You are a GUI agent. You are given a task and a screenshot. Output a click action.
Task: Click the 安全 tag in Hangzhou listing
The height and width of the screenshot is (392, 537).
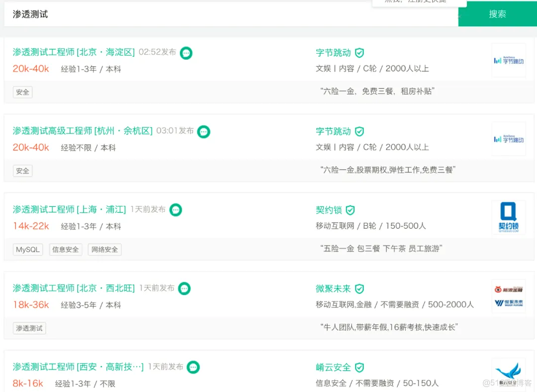pos(22,171)
